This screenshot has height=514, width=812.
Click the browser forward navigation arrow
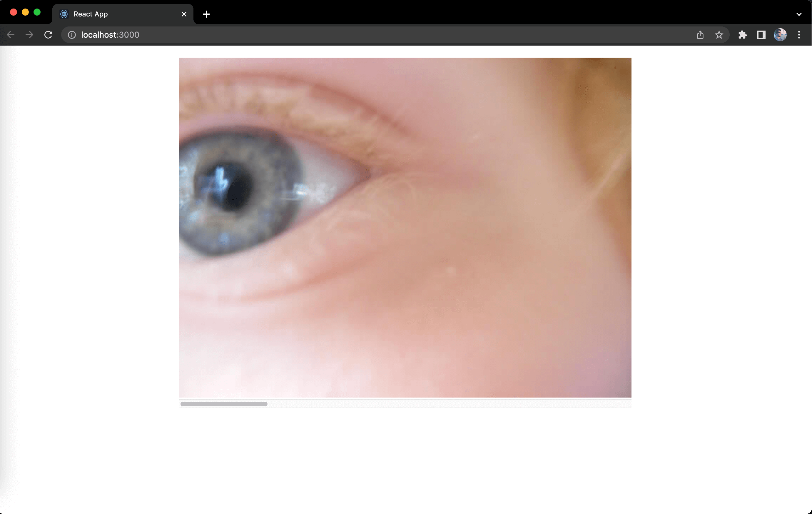coord(29,35)
